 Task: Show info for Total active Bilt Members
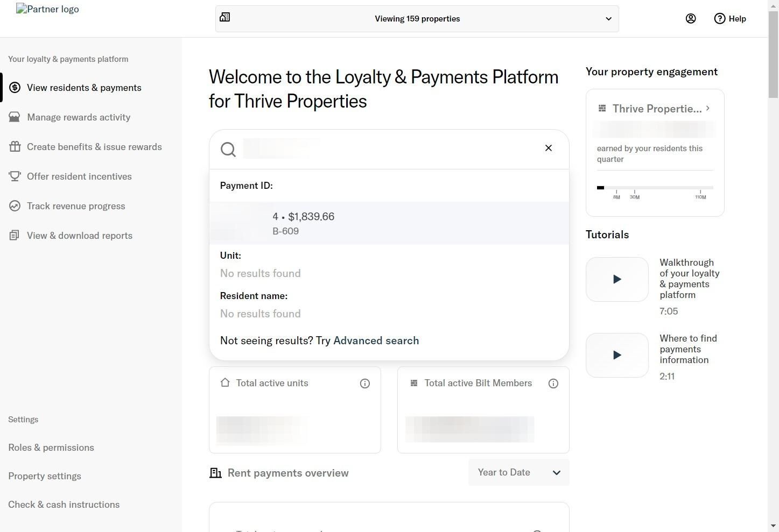(553, 384)
